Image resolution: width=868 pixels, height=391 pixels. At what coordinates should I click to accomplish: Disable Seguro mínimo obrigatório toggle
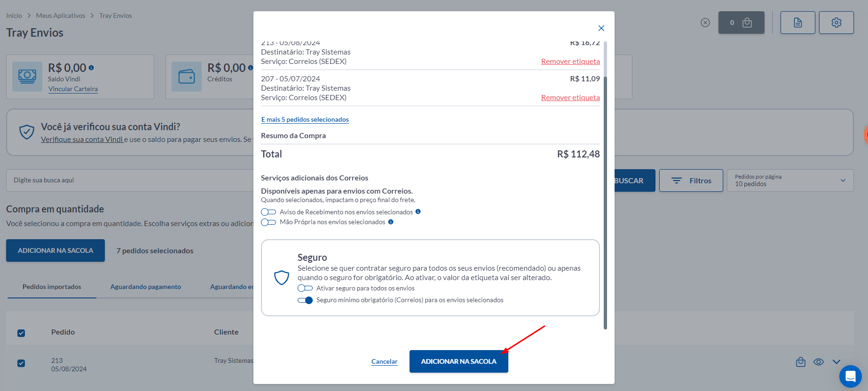pyautogui.click(x=305, y=300)
